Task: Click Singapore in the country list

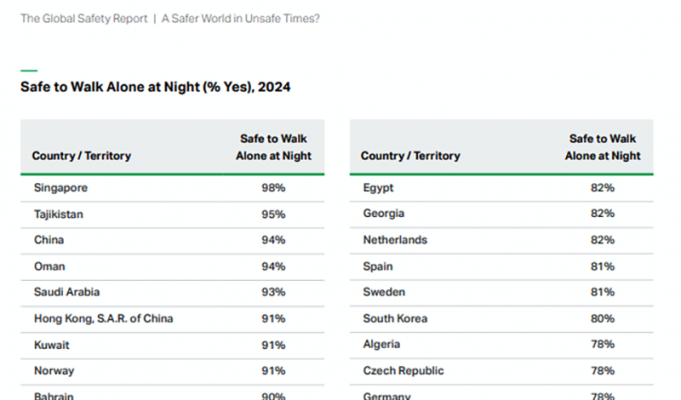Action: 61,188
